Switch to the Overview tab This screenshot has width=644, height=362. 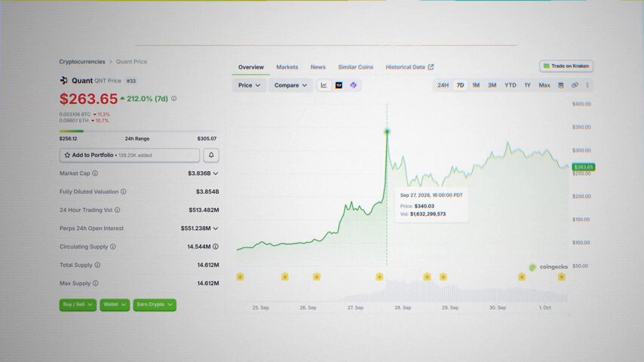pyautogui.click(x=251, y=67)
